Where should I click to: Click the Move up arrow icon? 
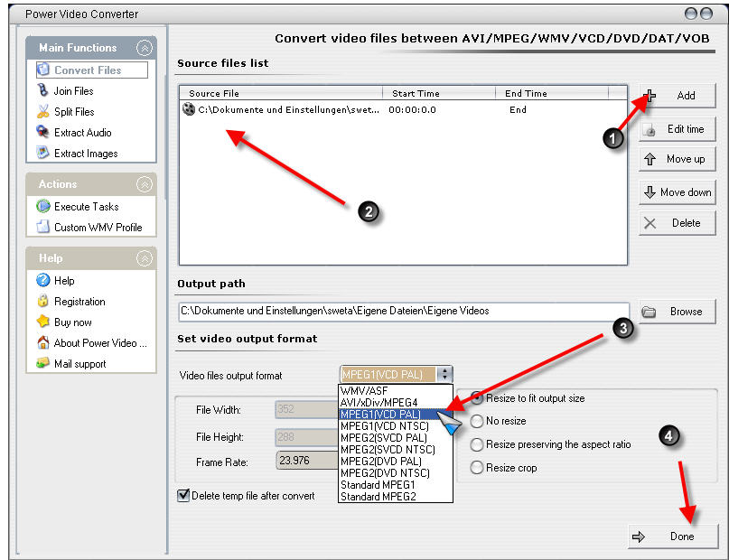(650, 159)
